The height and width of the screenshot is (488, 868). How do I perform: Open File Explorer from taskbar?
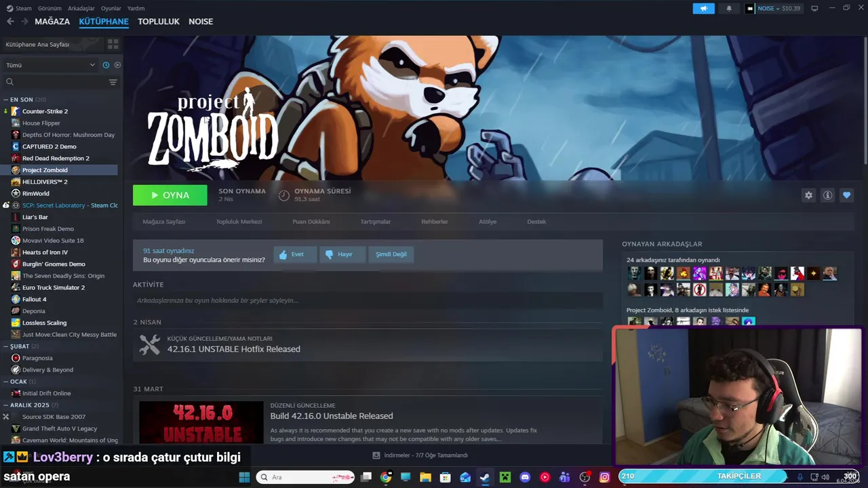[x=425, y=477]
